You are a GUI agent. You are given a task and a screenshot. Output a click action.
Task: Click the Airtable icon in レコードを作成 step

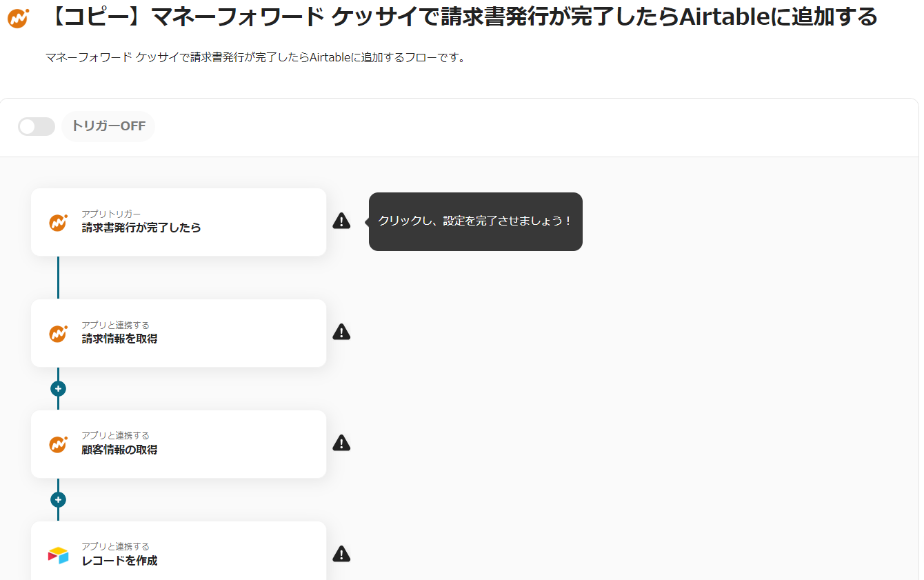point(58,555)
